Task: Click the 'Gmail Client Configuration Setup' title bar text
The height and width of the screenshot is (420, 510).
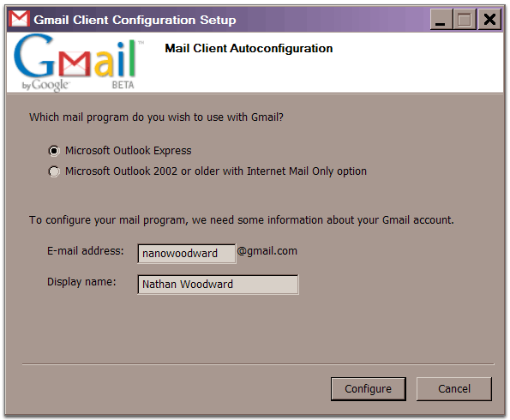Action: click(135, 20)
